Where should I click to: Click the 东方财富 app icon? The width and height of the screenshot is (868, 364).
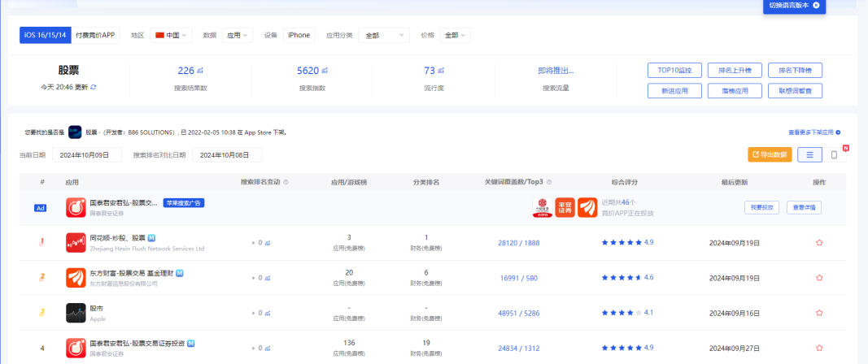[76, 277]
